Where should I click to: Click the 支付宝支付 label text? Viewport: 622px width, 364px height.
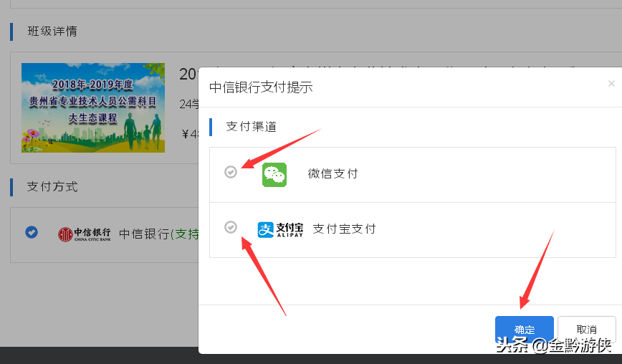click(x=344, y=229)
